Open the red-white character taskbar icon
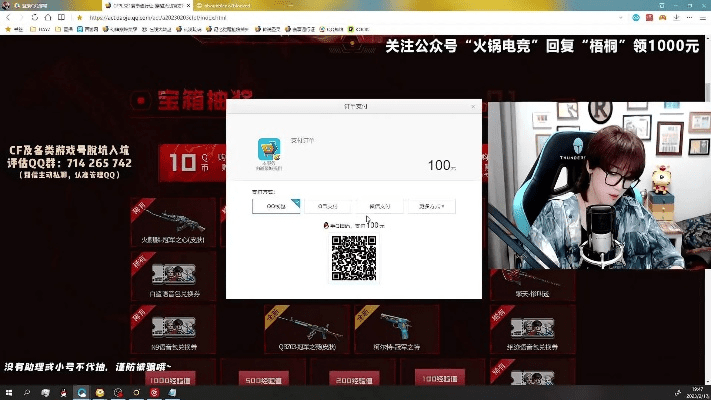 point(63,393)
